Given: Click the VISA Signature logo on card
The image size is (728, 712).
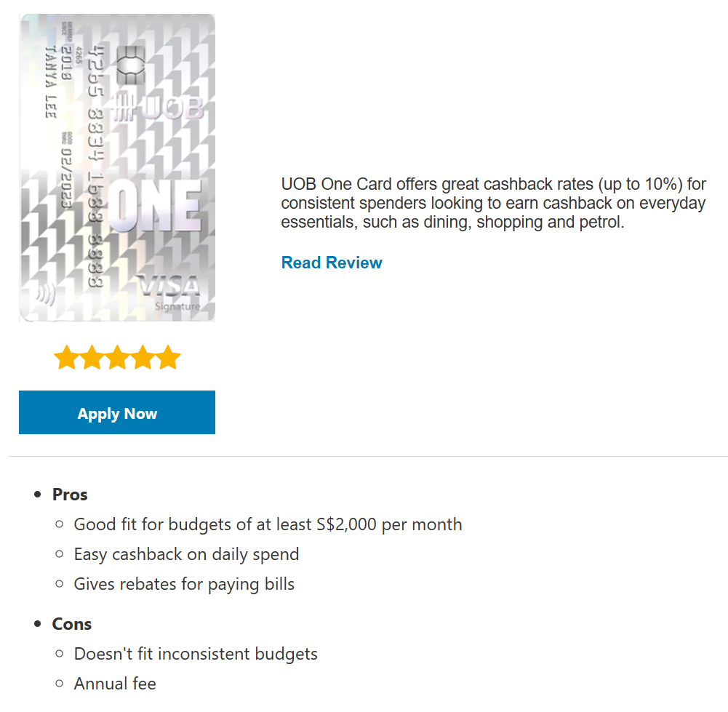Looking at the screenshot, I should 169,292.
